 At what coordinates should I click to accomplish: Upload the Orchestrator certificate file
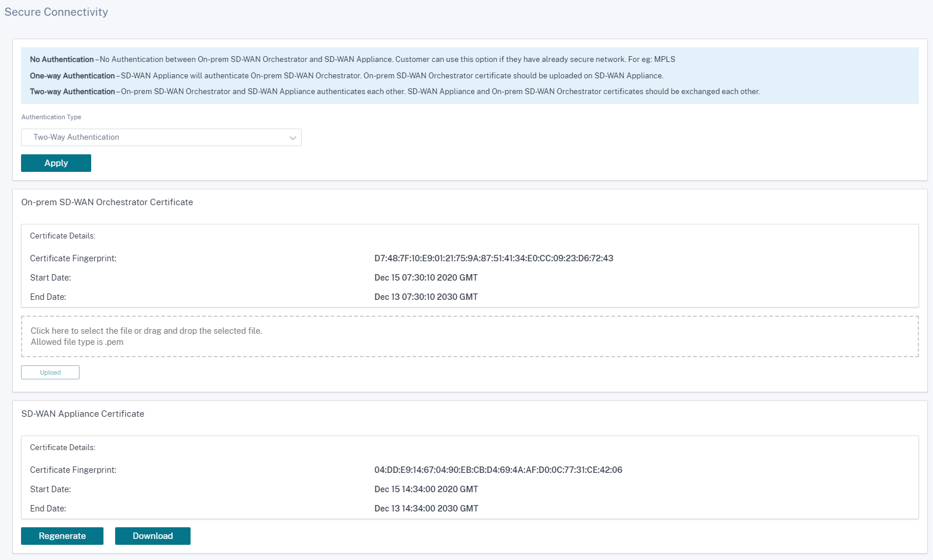point(50,372)
